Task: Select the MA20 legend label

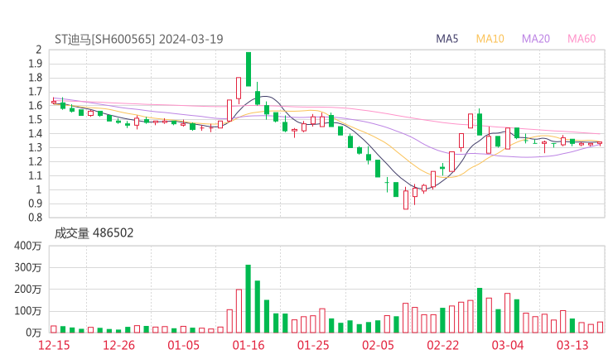Action: pyautogui.click(x=536, y=39)
